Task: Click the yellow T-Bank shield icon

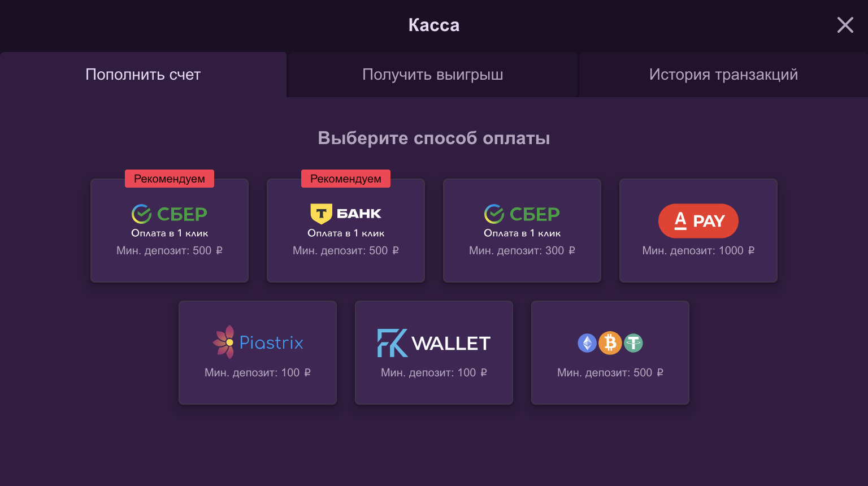Action: click(321, 214)
